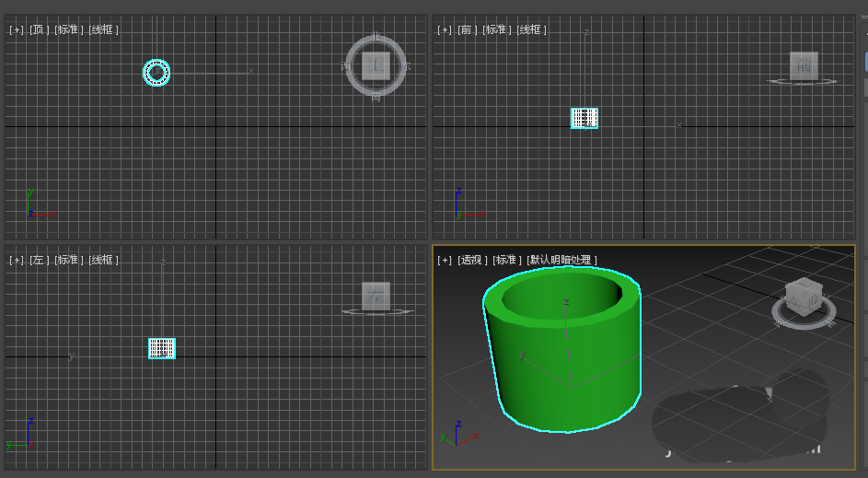
Task: Click the 3D ViewCube in the perspective viewport
Action: pyautogui.click(x=803, y=297)
